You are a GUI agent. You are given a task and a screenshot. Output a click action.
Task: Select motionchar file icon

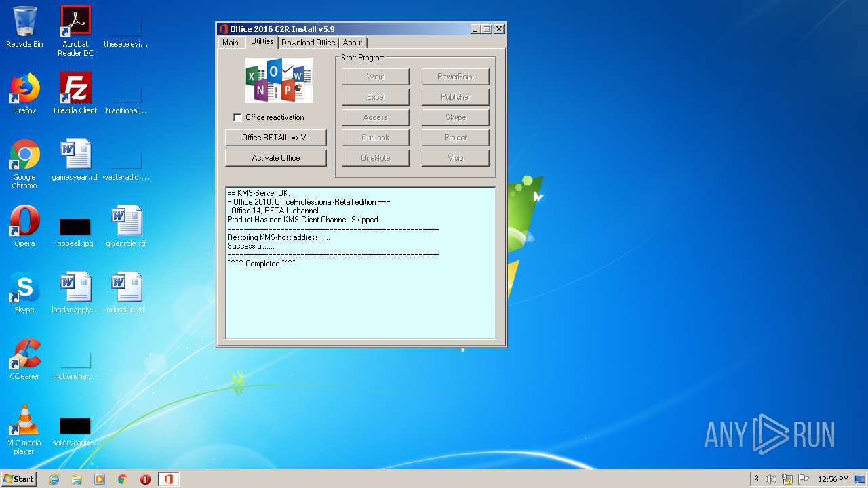pyautogui.click(x=75, y=366)
